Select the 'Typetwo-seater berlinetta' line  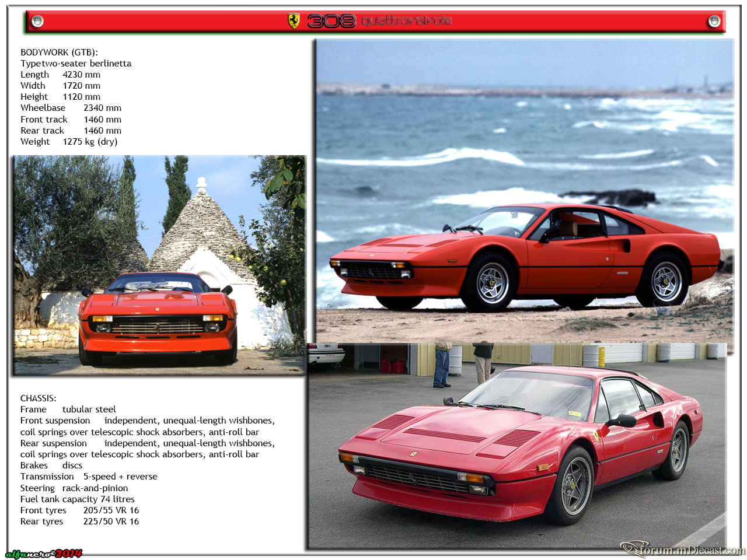[76, 64]
